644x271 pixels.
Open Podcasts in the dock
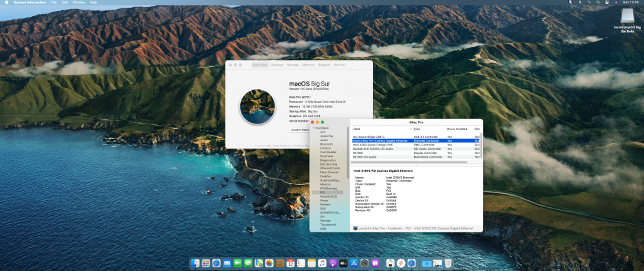333,263
